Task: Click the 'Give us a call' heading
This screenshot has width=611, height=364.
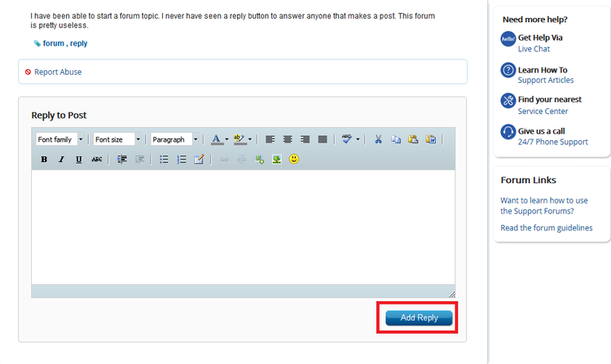Action: point(541,131)
